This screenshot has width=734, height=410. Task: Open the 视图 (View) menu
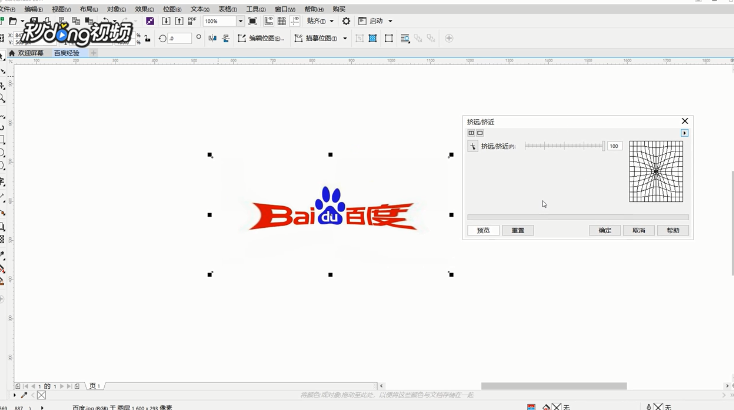(61, 9)
